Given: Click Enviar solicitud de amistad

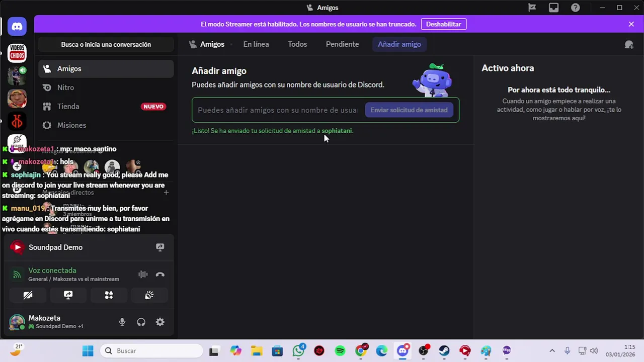Looking at the screenshot, I should pyautogui.click(x=409, y=110).
